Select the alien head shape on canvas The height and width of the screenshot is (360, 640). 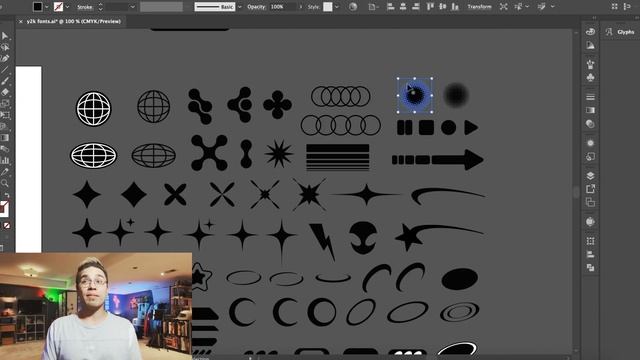point(363,238)
